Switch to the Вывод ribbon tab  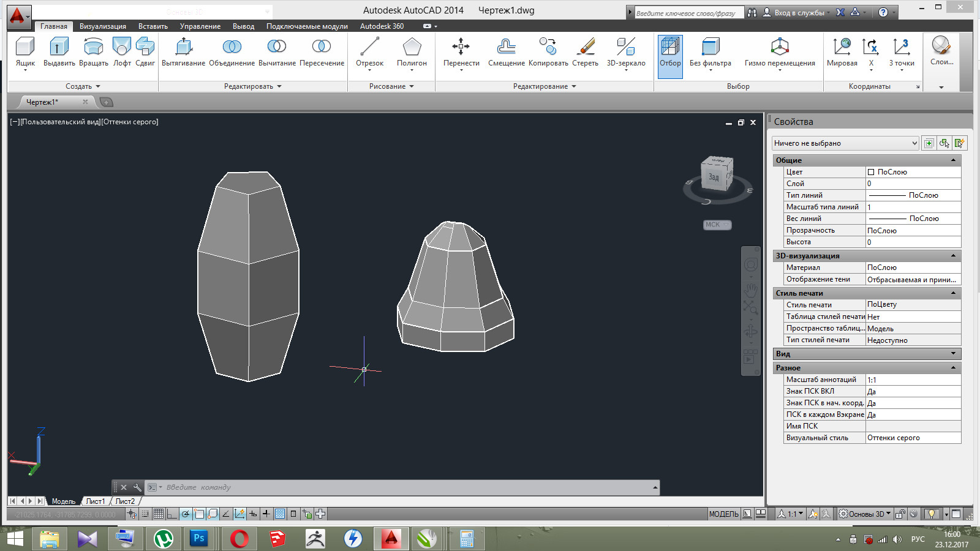point(243,26)
